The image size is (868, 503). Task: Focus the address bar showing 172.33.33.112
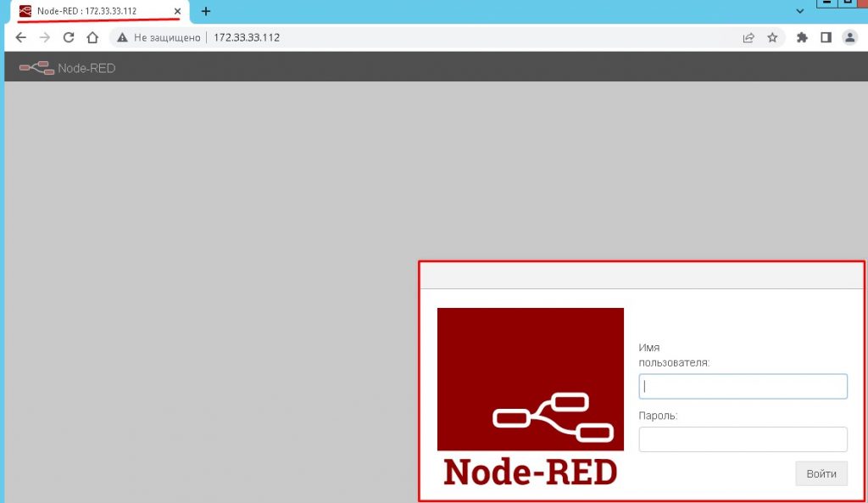424,37
